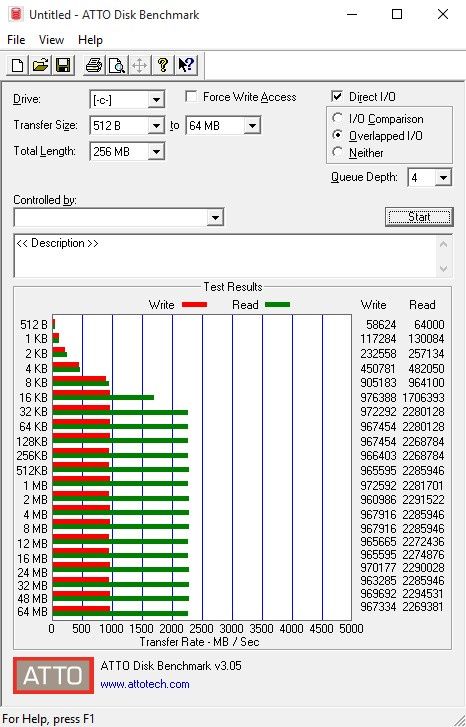Print results using the printer icon
The image size is (466, 727).
[94, 65]
